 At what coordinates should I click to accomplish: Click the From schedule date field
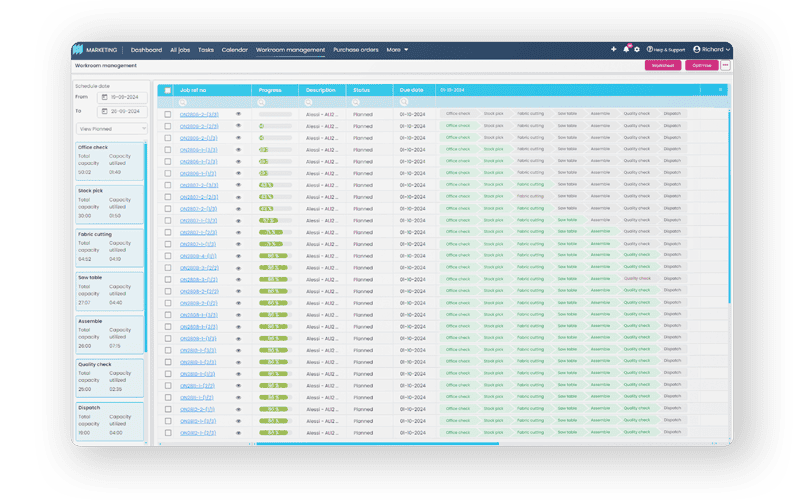click(x=121, y=97)
